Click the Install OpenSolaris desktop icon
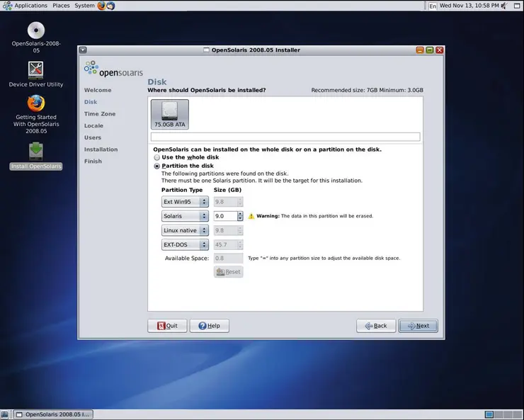524x420 pixels. click(36, 151)
